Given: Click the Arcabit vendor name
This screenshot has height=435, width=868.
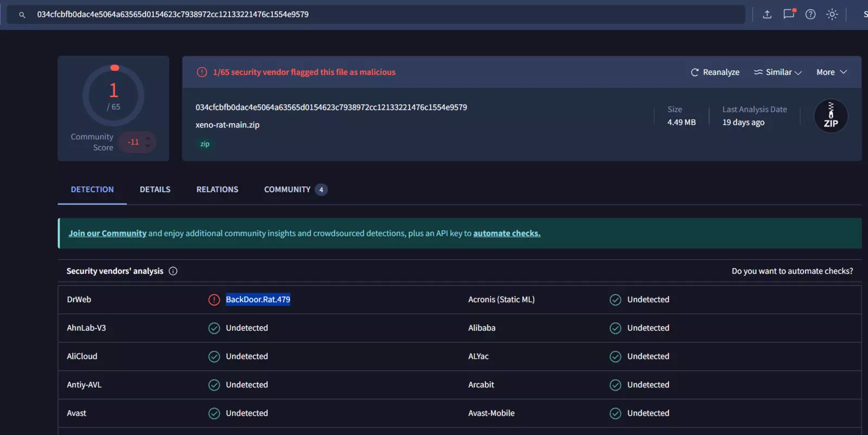Looking at the screenshot, I should (481, 385).
